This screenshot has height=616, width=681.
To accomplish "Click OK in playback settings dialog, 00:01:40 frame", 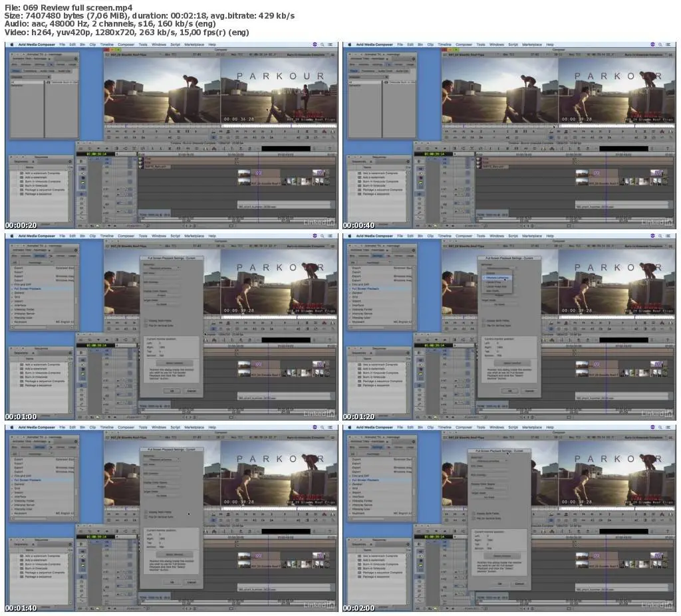I will click(x=172, y=582).
